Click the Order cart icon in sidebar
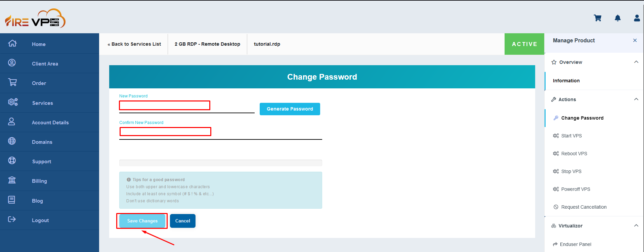Image resolution: width=644 pixels, height=252 pixels. pos(12,82)
